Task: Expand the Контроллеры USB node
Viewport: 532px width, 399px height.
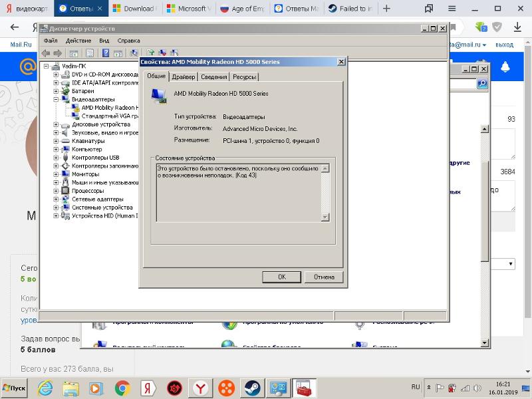Action: [56, 158]
